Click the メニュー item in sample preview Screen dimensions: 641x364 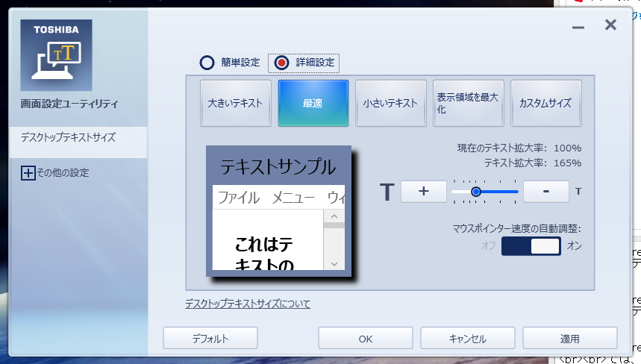(x=293, y=198)
